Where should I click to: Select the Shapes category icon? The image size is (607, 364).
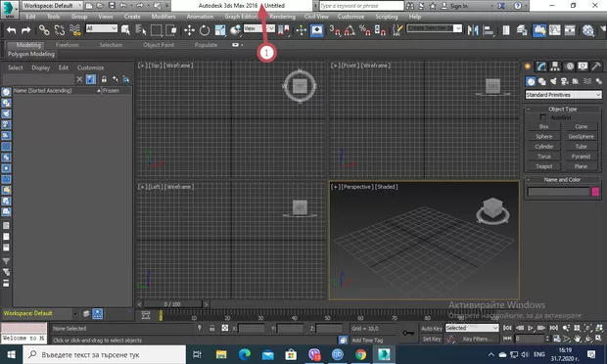coord(542,81)
